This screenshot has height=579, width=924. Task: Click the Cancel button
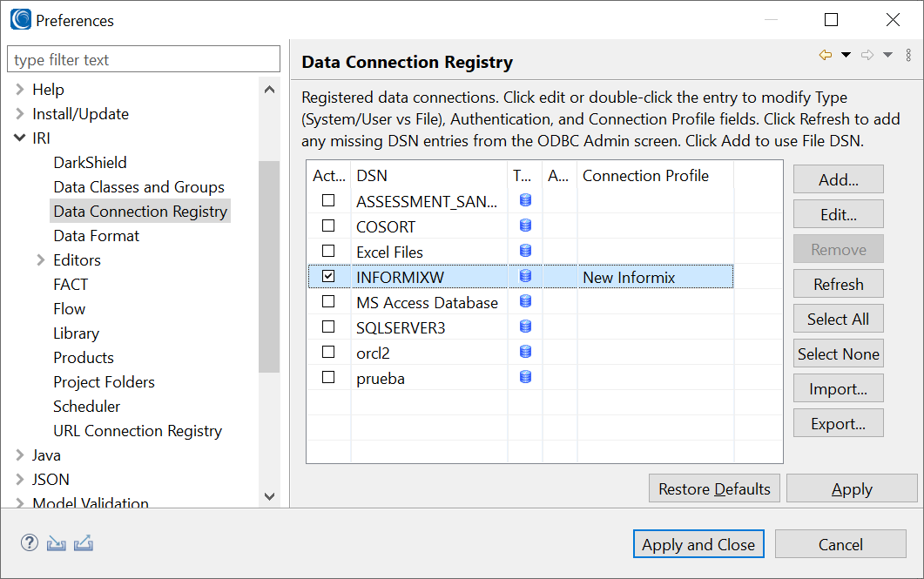coord(841,543)
